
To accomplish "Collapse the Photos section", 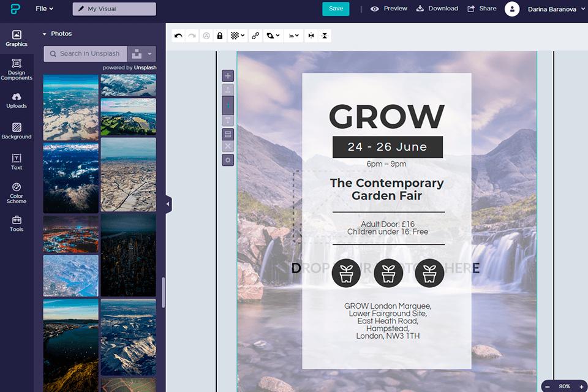I will pos(45,34).
